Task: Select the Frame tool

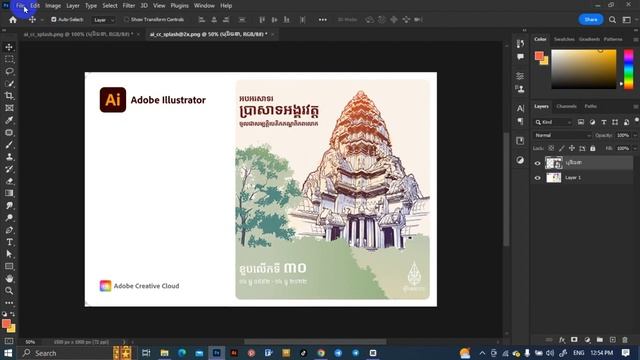Action: pos(9,108)
